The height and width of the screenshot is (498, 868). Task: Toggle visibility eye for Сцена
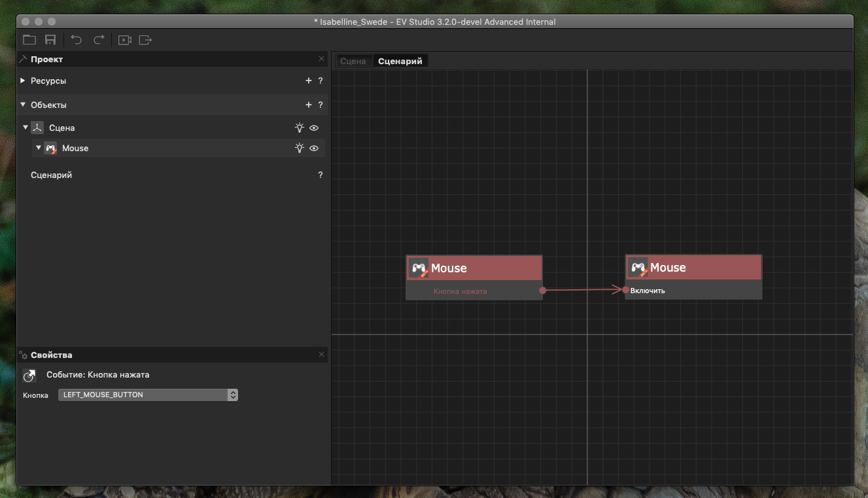point(314,128)
